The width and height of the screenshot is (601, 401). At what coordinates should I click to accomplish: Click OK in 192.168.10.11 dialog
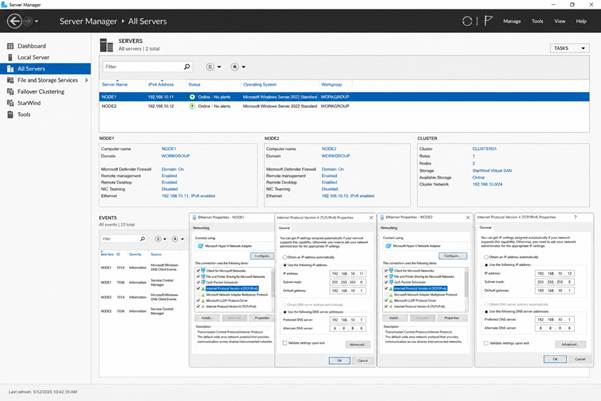pos(339,361)
